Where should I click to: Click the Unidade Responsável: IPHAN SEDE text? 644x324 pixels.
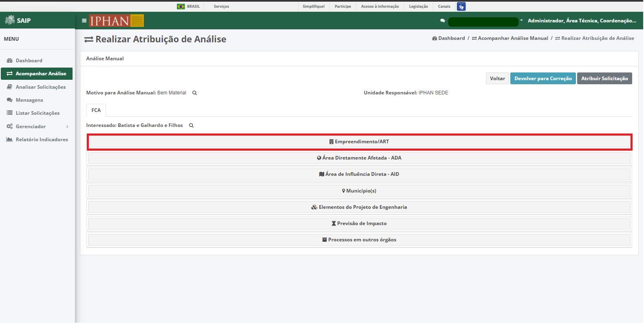point(406,93)
